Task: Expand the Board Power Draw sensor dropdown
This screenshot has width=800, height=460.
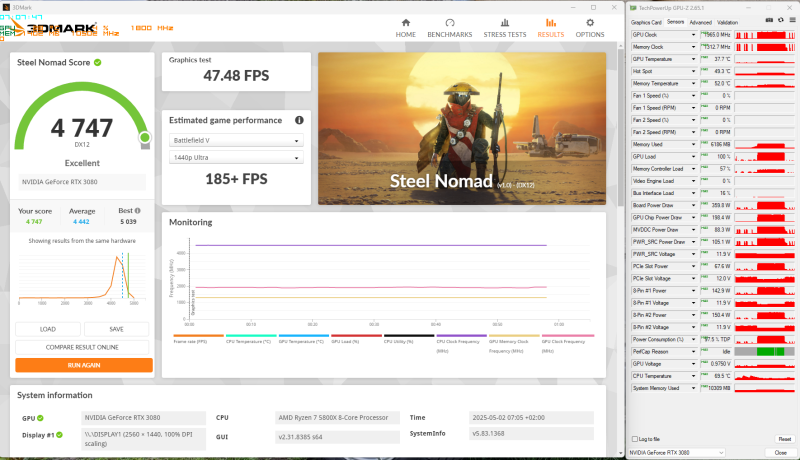Action: pos(693,205)
